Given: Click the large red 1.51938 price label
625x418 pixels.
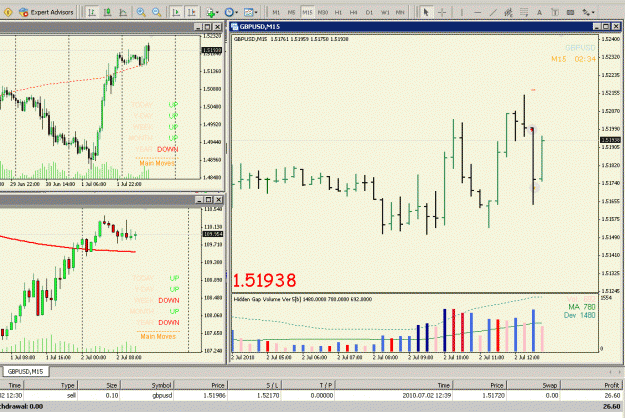Looking at the screenshot, I should [x=264, y=281].
